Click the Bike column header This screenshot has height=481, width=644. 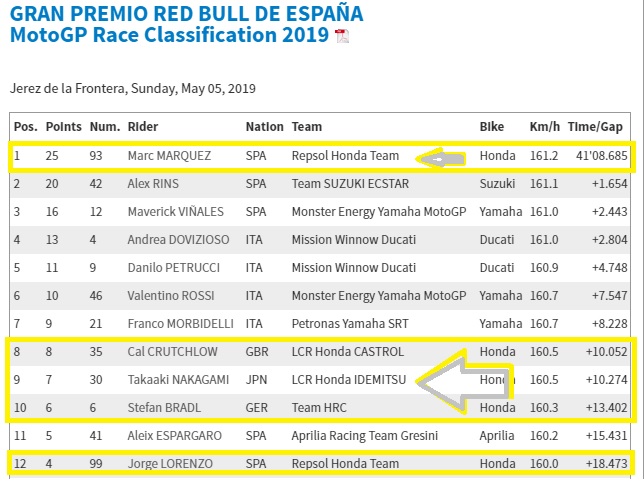492,127
